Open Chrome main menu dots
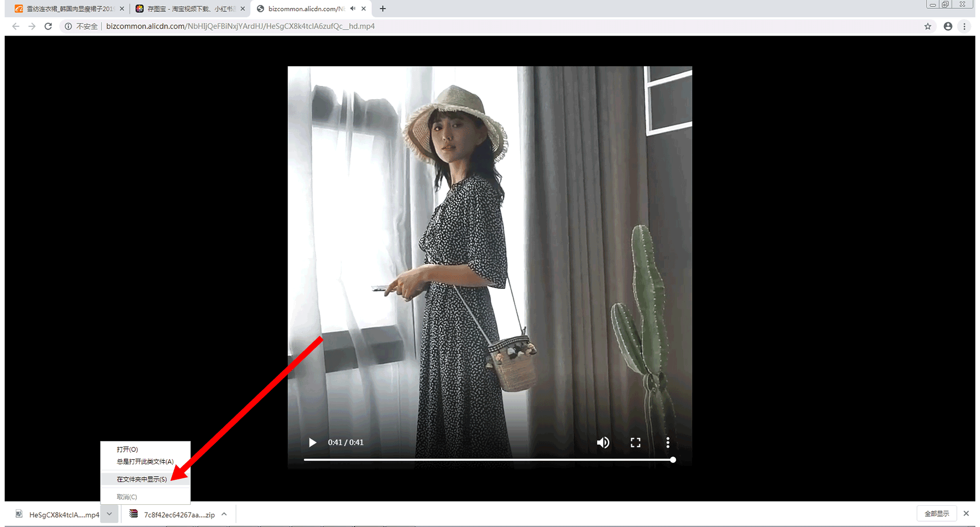 pos(964,26)
